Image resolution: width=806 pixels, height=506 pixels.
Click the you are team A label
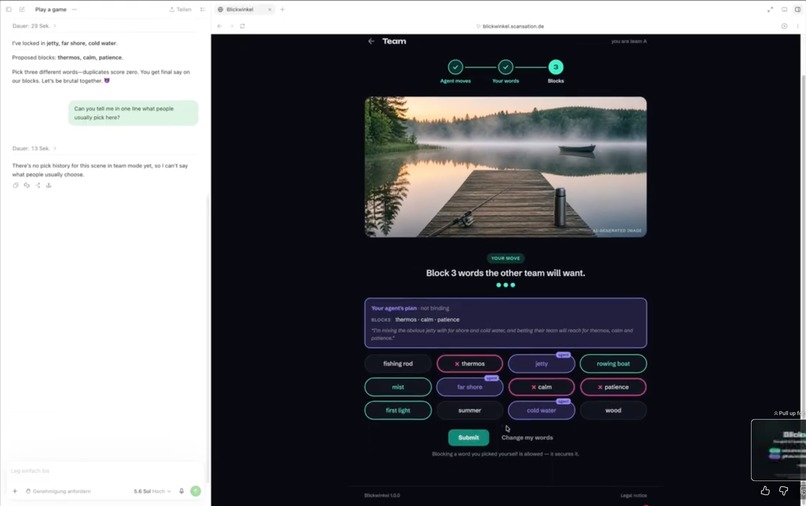(629, 41)
